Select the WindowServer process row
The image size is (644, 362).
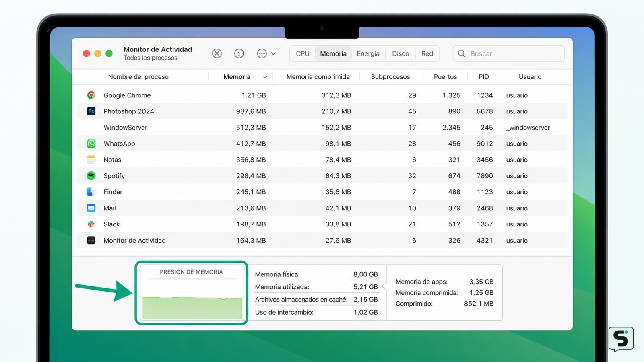coord(322,128)
